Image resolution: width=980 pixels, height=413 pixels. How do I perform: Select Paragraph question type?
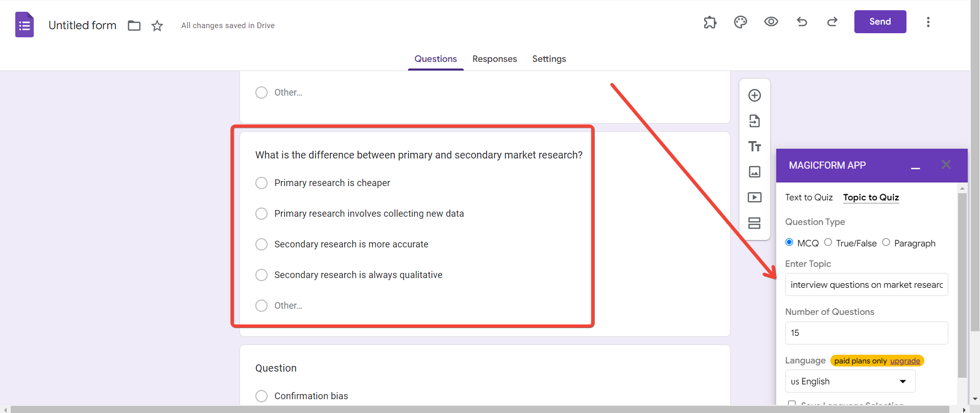tap(886, 242)
